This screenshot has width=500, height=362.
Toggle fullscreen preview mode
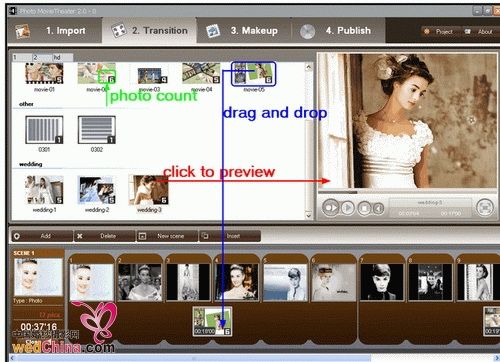click(485, 208)
